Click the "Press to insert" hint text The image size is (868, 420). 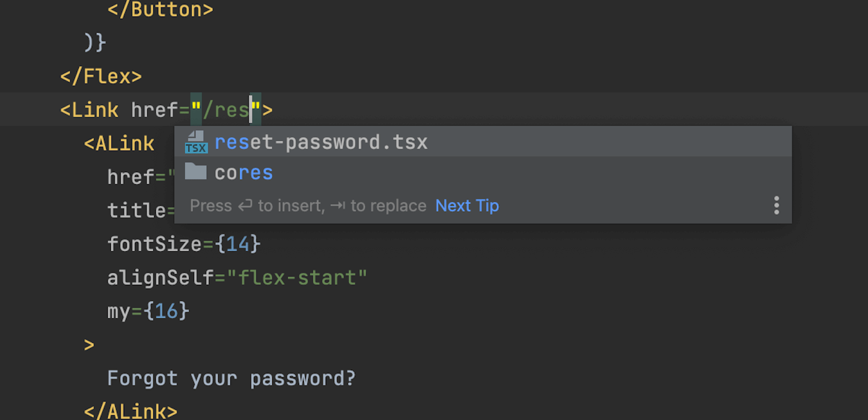[x=308, y=206]
